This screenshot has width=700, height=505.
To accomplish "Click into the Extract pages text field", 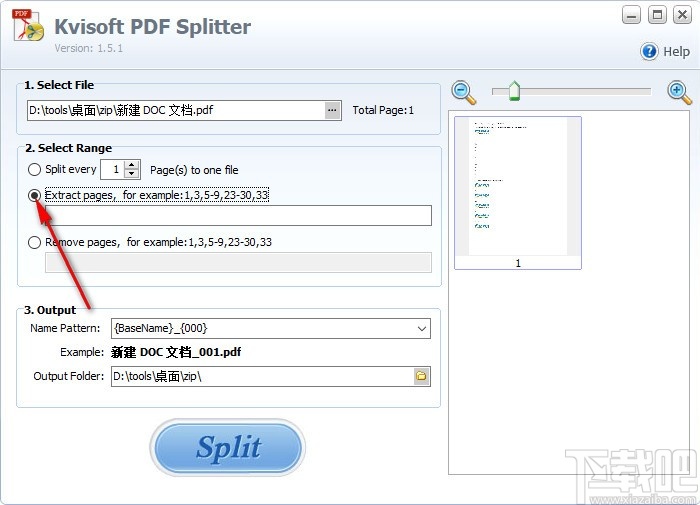I will tap(238, 216).
